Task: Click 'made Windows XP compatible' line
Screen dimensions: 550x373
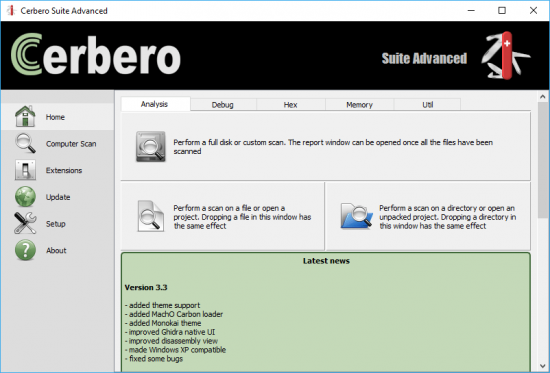Action: click(175, 350)
